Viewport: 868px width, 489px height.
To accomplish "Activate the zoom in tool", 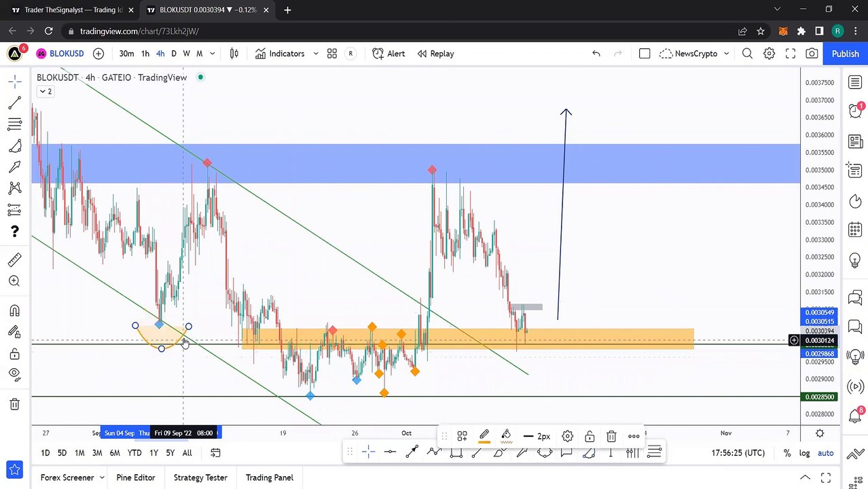I will [14, 281].
